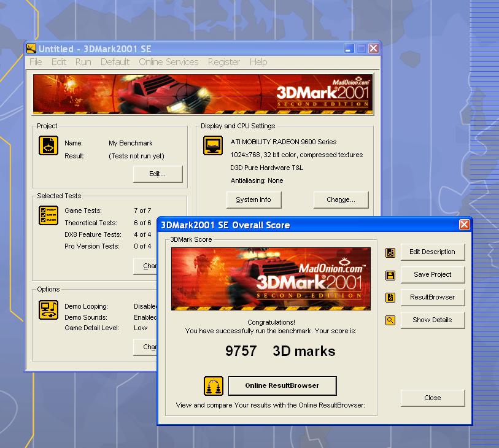Click '(Tests not run yet)' result text
This screenshot has width=499, height=448.
(136, 156)
